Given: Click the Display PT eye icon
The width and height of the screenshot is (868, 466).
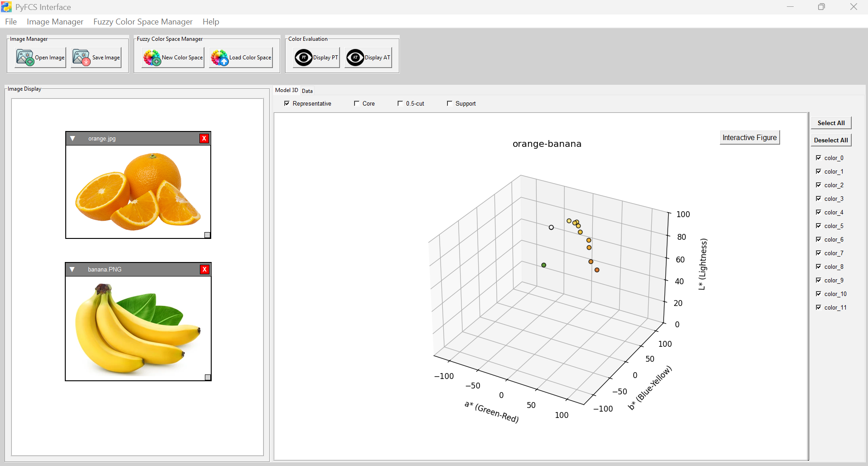Looking at the screenshot, I should [x=303, y=58].
